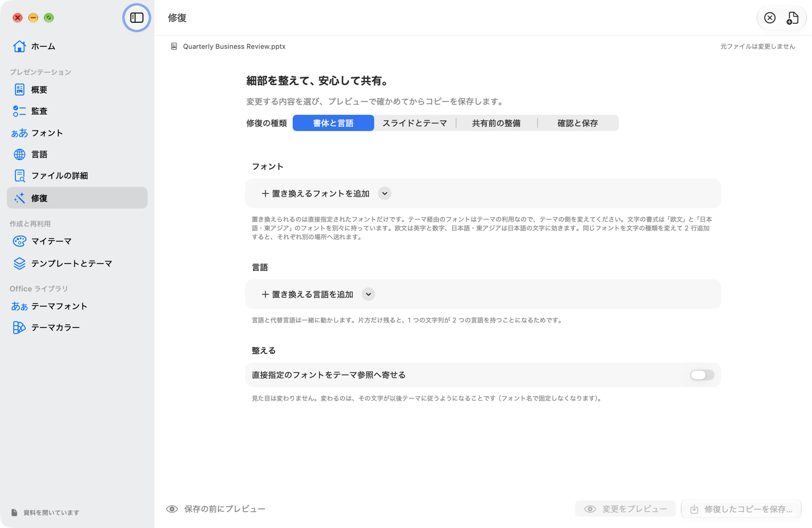Click the open another document icon

point(792,18)
